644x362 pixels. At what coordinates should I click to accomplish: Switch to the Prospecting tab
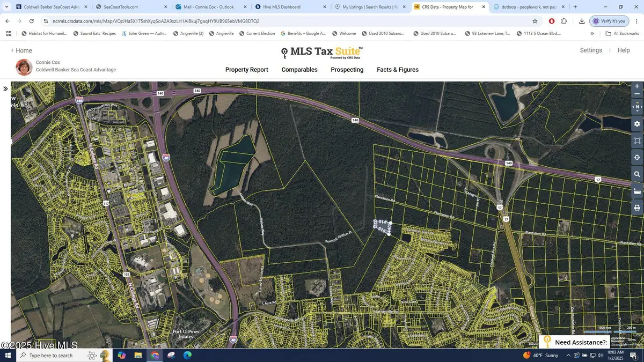click(347, 70)
